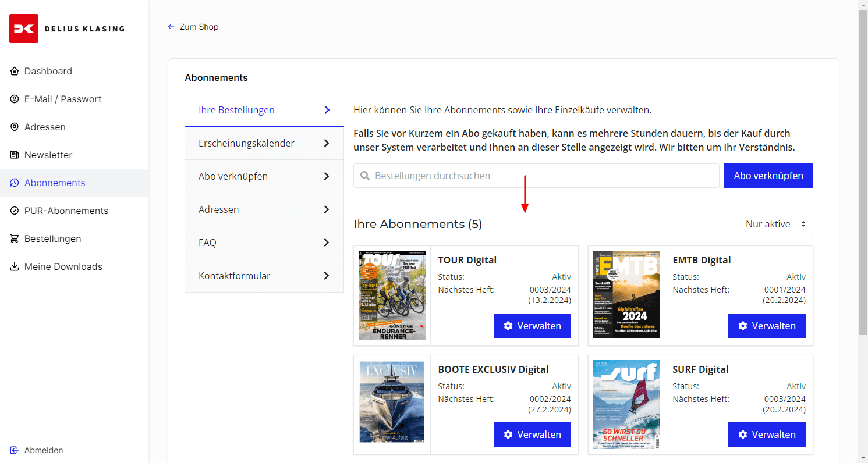The height and width of the screenshot is (463, 868).
Task: Click the SURF Digital magazine cover
Action: (626, 404)
